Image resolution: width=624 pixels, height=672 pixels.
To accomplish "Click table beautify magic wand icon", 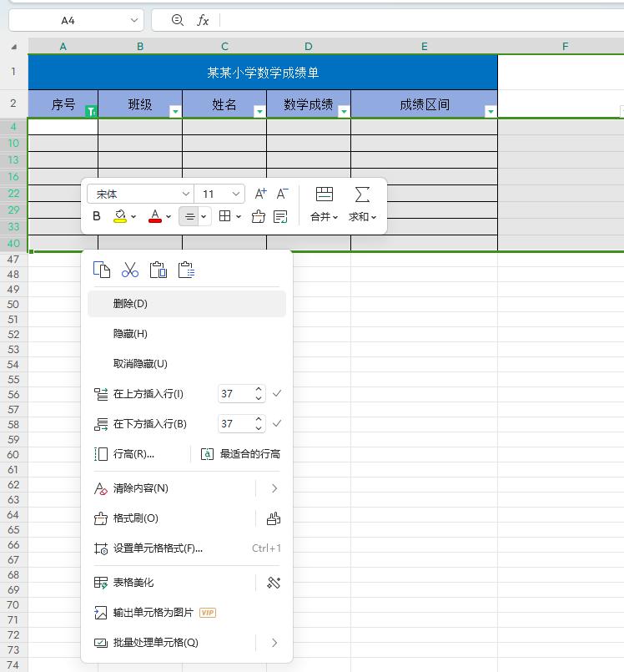I will pos(274,583).
